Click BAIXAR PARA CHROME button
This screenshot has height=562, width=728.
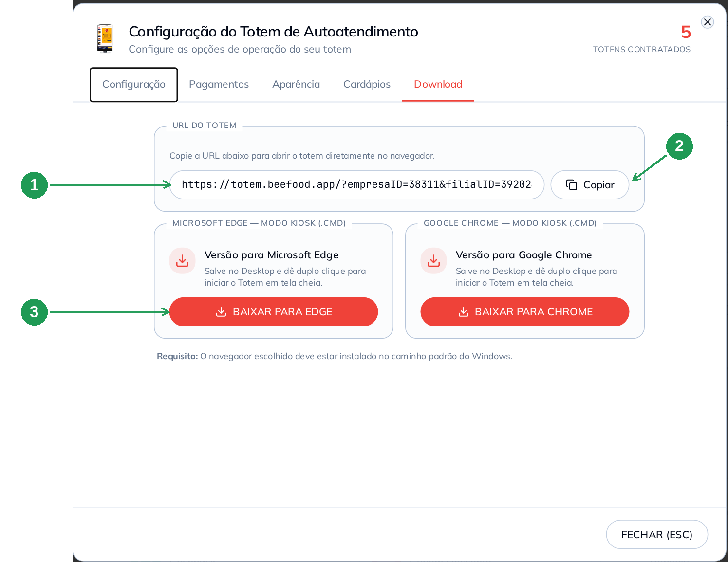pos(525,312)
